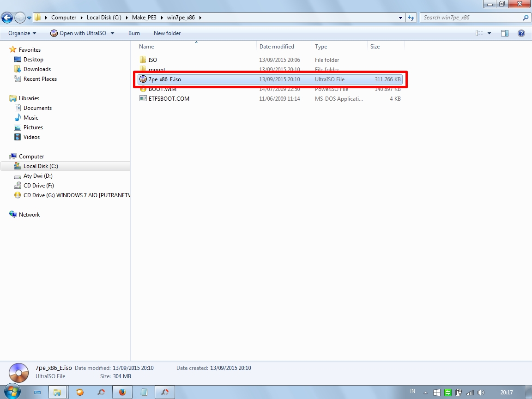Viewport: 532px width, 399px height.
Task: Click the search magnifier icon
Action: point(526,18)
